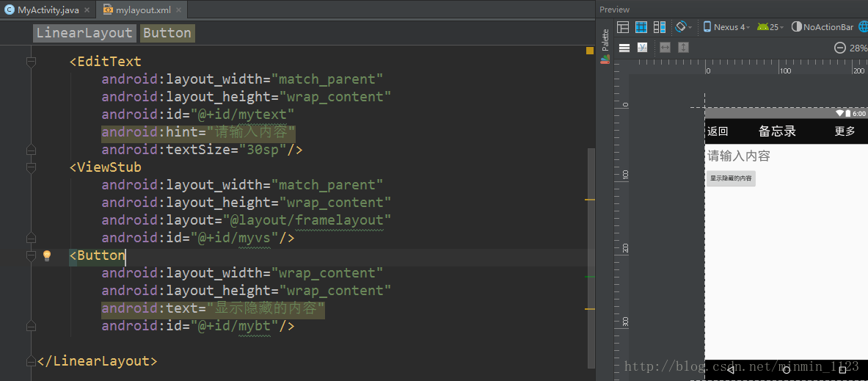
Task: Show the Design surface view icon
Action: coord(623,26)
